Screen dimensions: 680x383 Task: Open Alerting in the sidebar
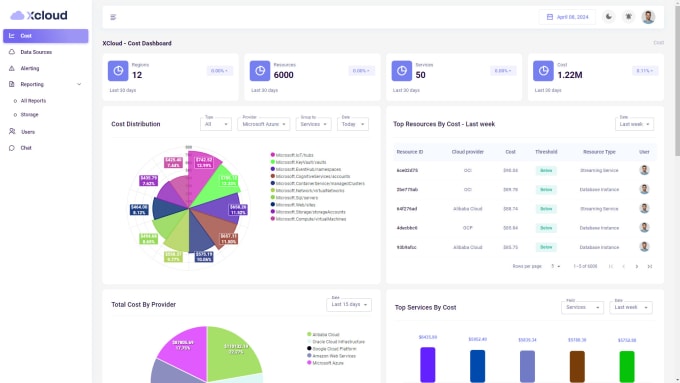pos(46,68)
